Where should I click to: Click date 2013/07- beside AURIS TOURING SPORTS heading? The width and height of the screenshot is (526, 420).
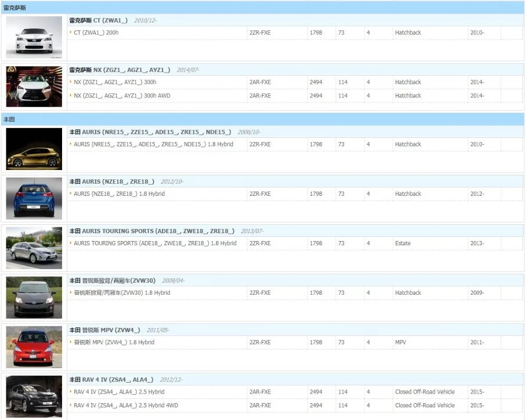pyautogui.click(x=252, y=231)
